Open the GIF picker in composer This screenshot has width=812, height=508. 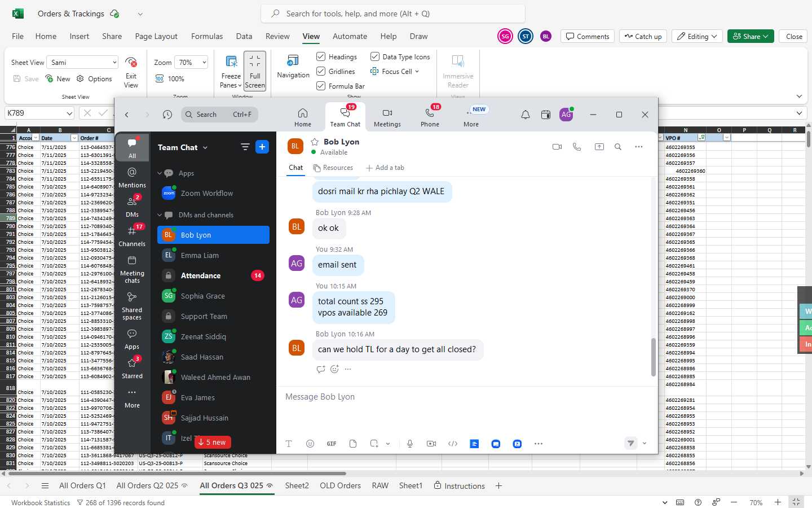[x=332, y=444]
